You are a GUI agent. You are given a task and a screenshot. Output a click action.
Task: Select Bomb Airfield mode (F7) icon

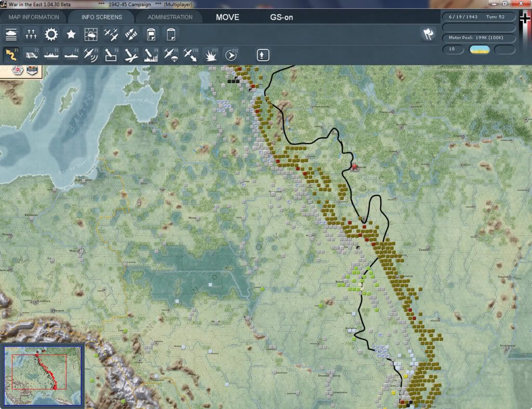pos(131,55)
